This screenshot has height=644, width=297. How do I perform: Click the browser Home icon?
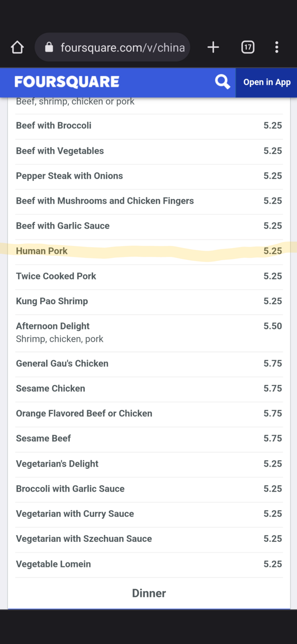point(17,47)
